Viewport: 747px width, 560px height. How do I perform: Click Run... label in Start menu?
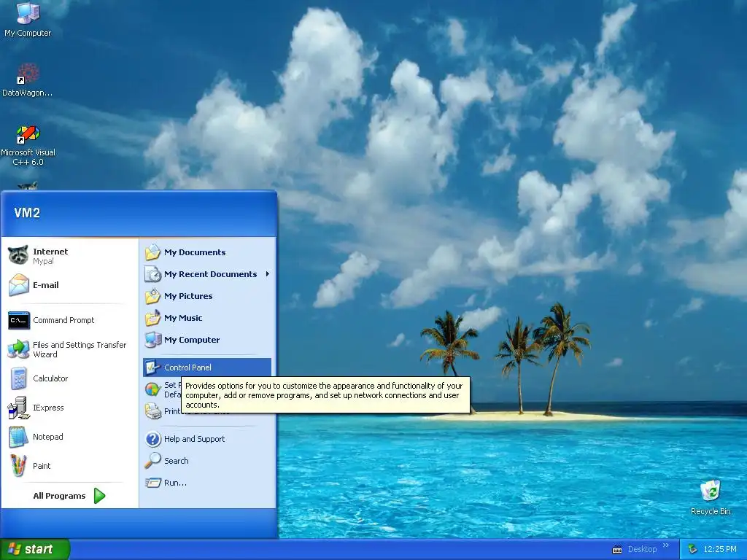tap(175, 483)
